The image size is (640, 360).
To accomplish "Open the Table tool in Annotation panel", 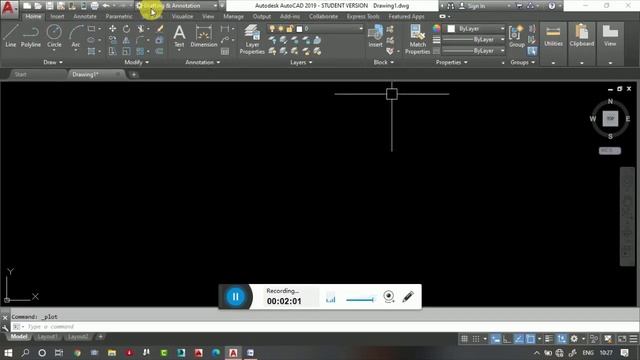I will 225,51.
